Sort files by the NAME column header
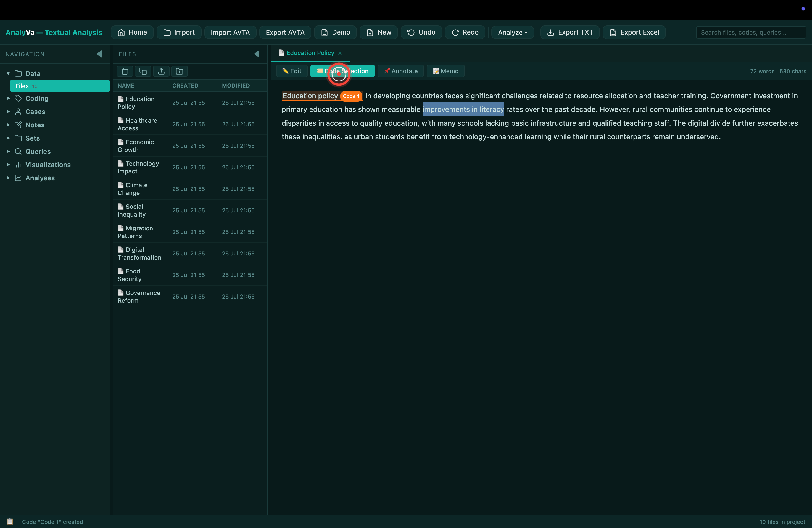 click(126, 86)
